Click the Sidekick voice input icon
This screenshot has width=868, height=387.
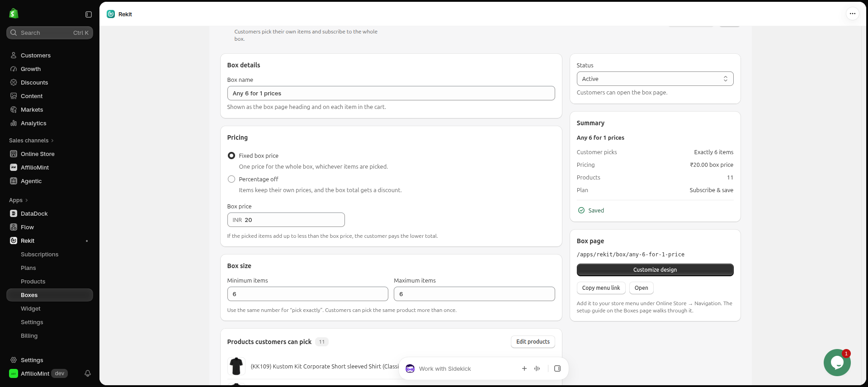(x=537, y=368)
